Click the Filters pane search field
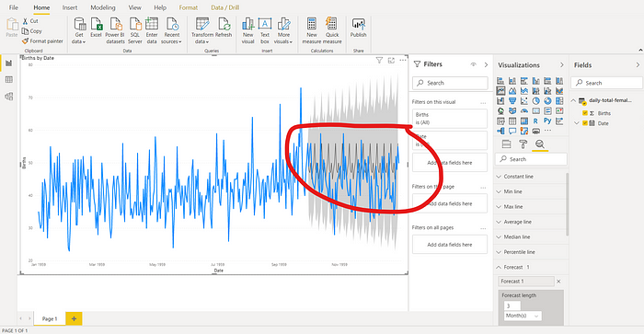The width and height of the screenshot is (644, 334). click(x=450, y=83)
